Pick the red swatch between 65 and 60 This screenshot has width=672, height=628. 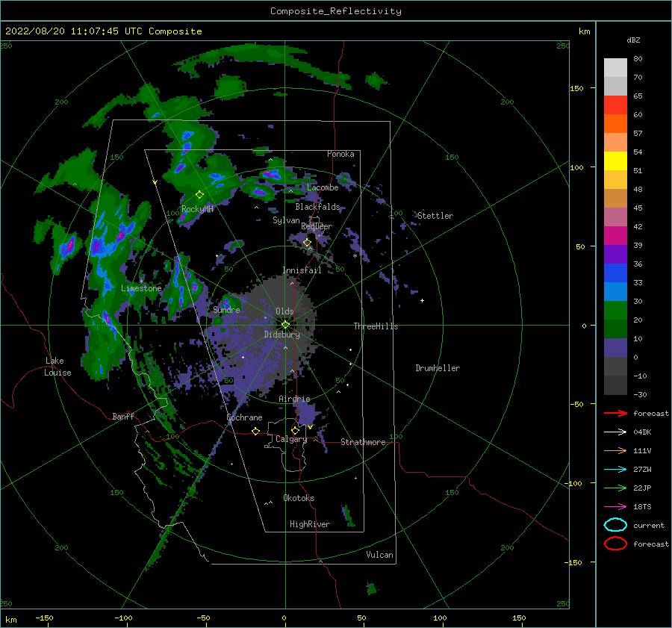tap(615, 105)
